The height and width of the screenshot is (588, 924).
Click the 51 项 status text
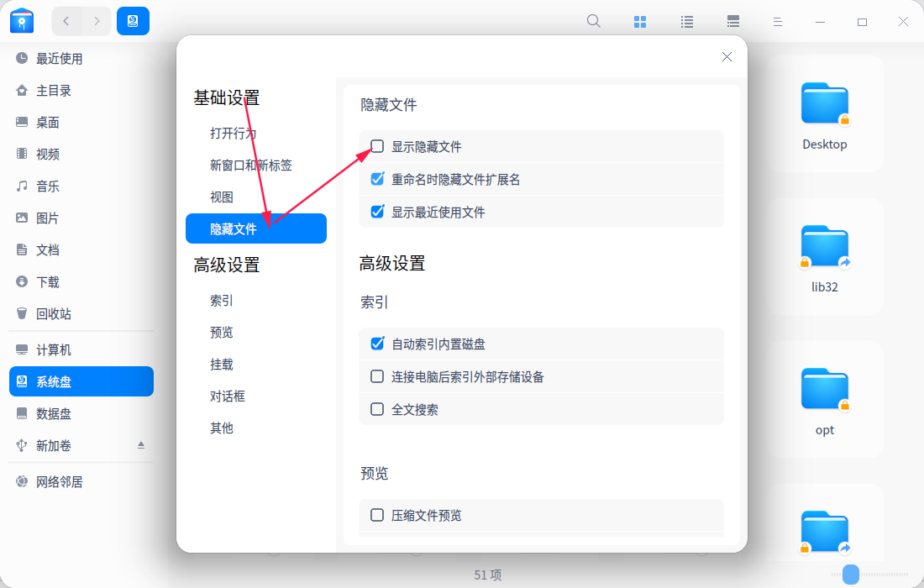point(488,575)
